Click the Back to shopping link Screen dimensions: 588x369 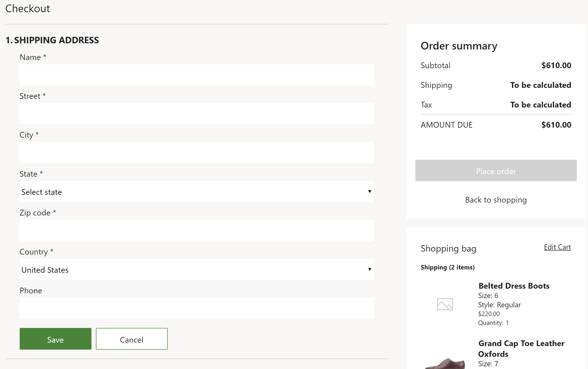[496, 199]
